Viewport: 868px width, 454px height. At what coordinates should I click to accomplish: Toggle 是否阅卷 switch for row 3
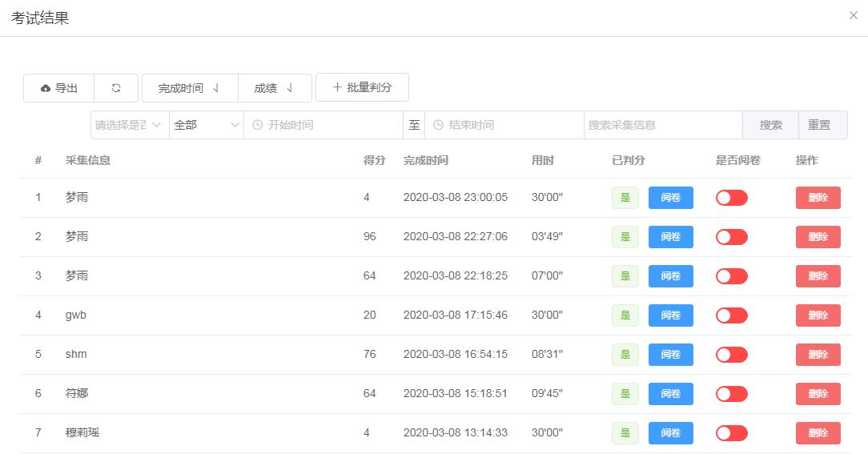pos(731,276)
